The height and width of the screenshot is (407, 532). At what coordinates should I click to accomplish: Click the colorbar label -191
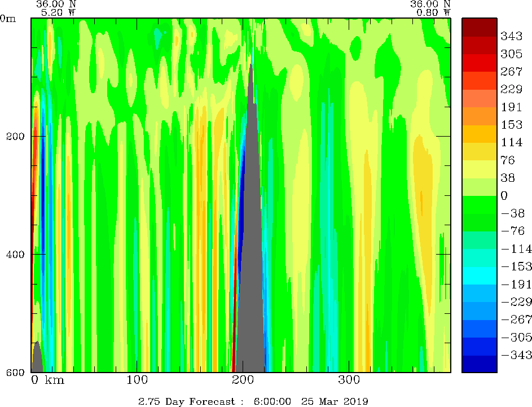click(516, 284)
